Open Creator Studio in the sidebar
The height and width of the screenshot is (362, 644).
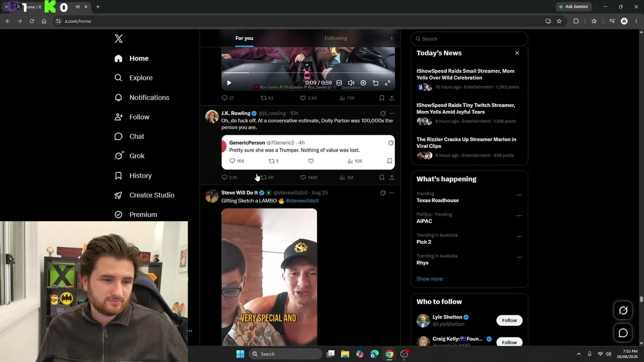click(144, 195)
